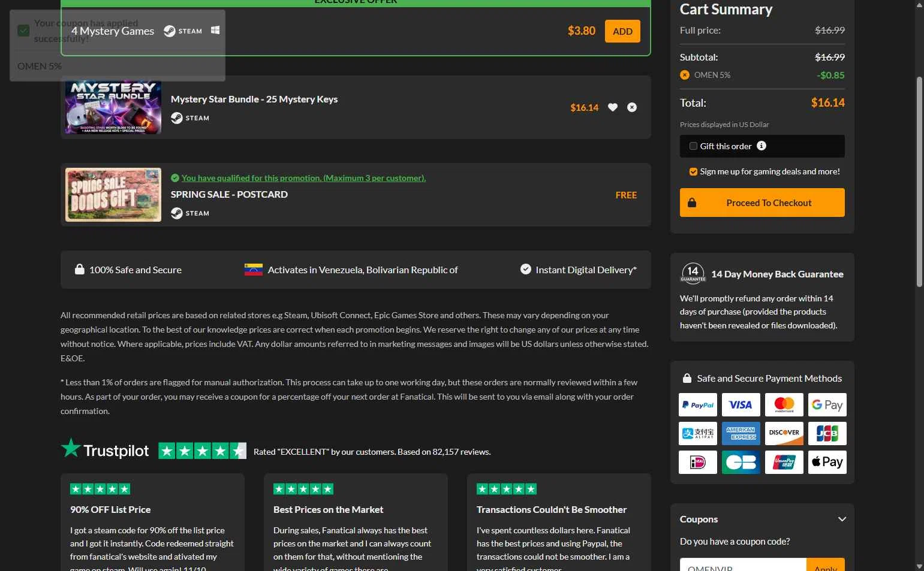Click the Trustpilot logo

pyautogui.click(x=105, y=449)
